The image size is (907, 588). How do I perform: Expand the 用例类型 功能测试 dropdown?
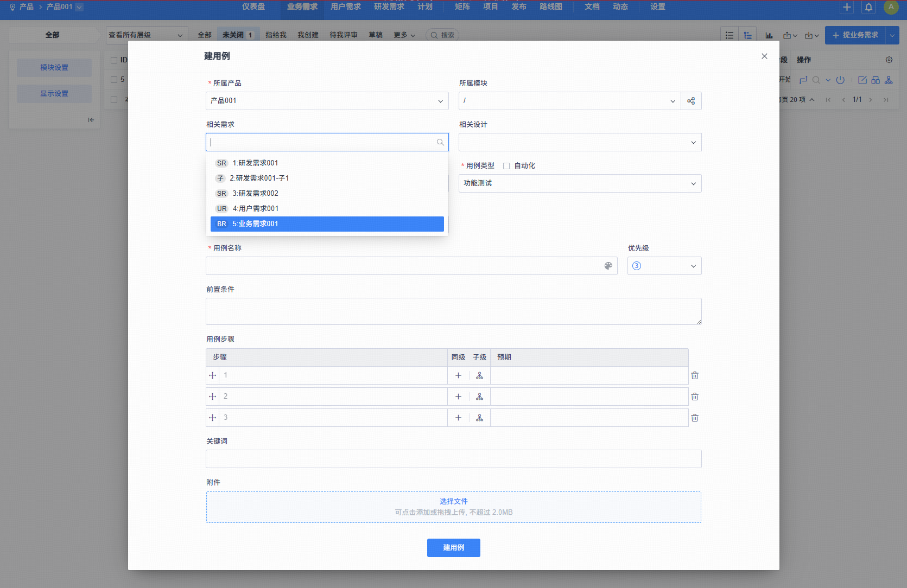(x=580, y=183)
